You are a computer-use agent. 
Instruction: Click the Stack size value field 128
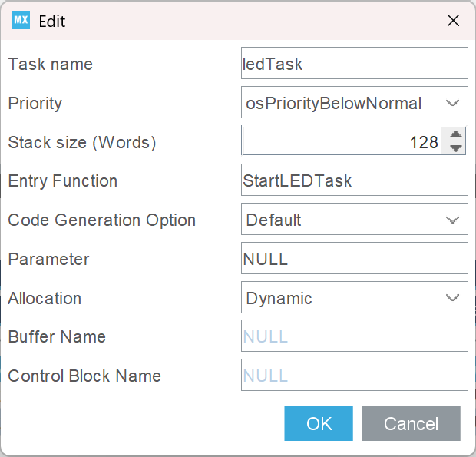pyautogui.click(x=342, y=141)
